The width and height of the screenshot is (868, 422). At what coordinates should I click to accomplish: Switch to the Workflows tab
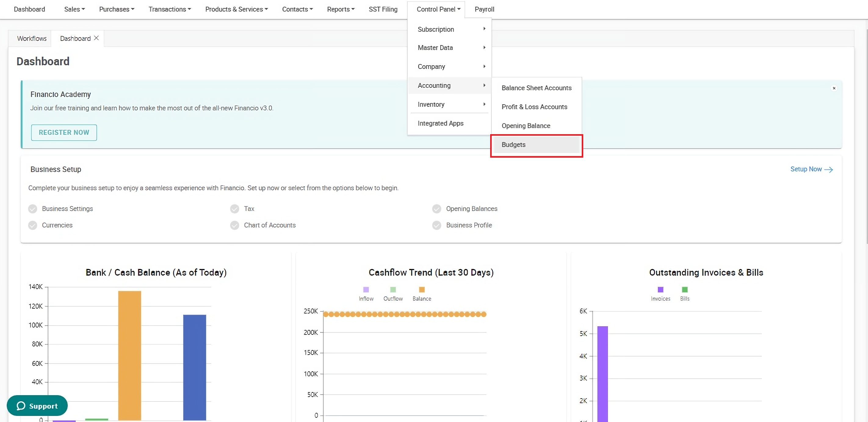(32, 38)
